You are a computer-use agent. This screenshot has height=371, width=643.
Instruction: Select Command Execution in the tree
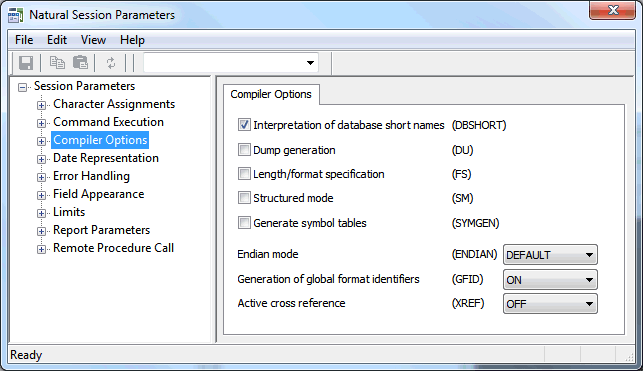tap(108, 122)
